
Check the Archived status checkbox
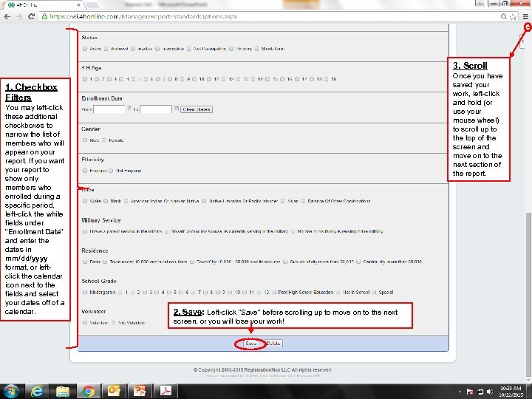point(106,49)
